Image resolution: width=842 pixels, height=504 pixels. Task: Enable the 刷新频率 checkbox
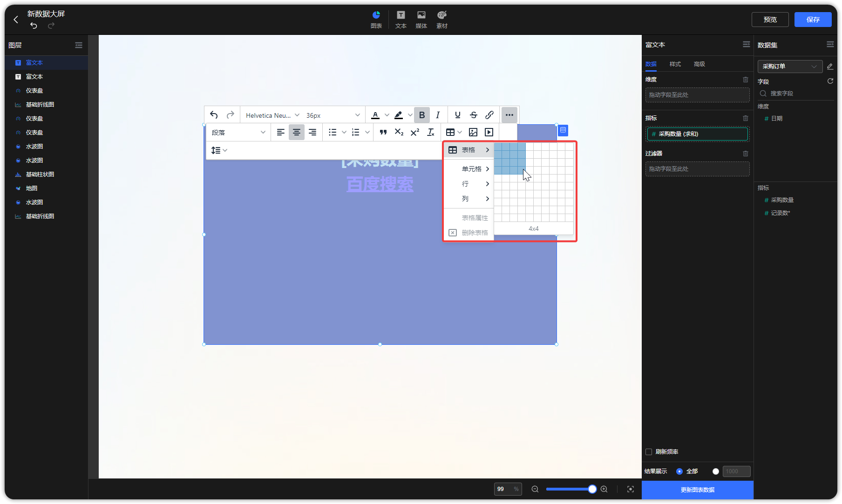tap(649, 452)
